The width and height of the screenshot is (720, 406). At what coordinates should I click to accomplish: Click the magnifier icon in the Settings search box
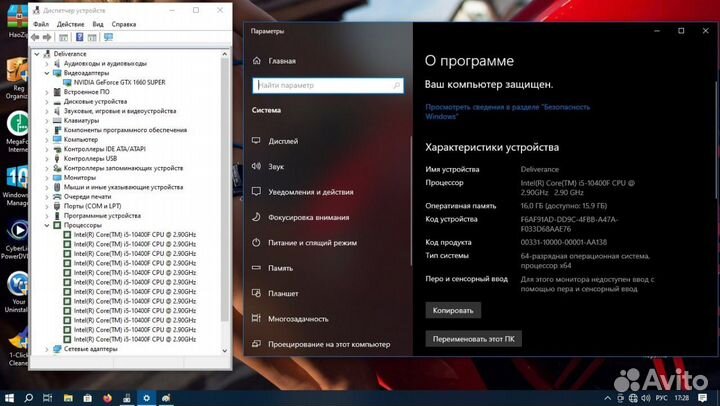[397, 85]
